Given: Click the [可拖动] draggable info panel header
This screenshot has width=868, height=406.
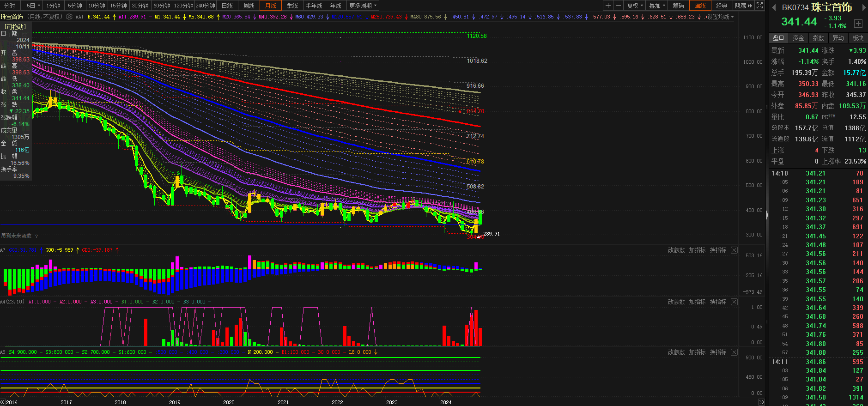Looking at the screenshot, I should coord(15,27).
